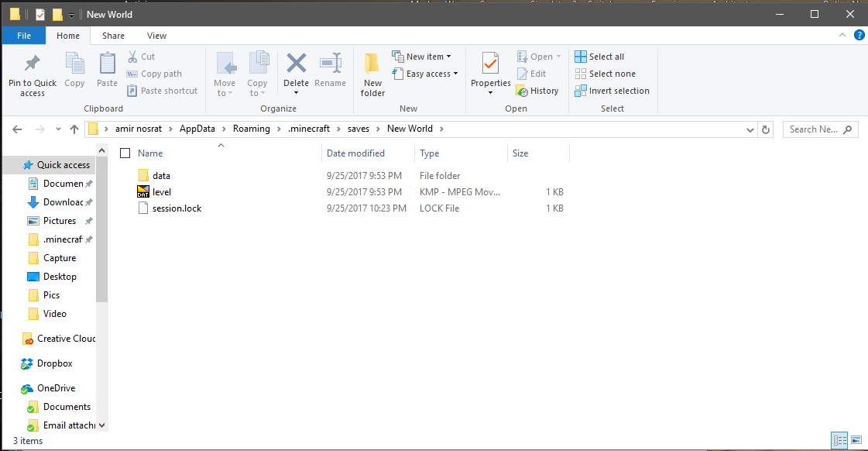This screenshot has width=868, height=451.
Task: Switch to details view in status bar
Action: (x=840, y=440)
